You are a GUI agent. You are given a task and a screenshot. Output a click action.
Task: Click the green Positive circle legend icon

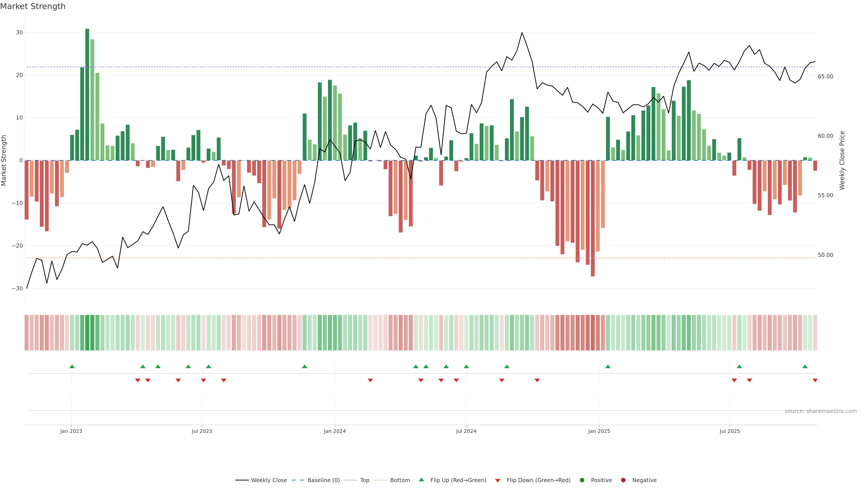pos(582,480)
